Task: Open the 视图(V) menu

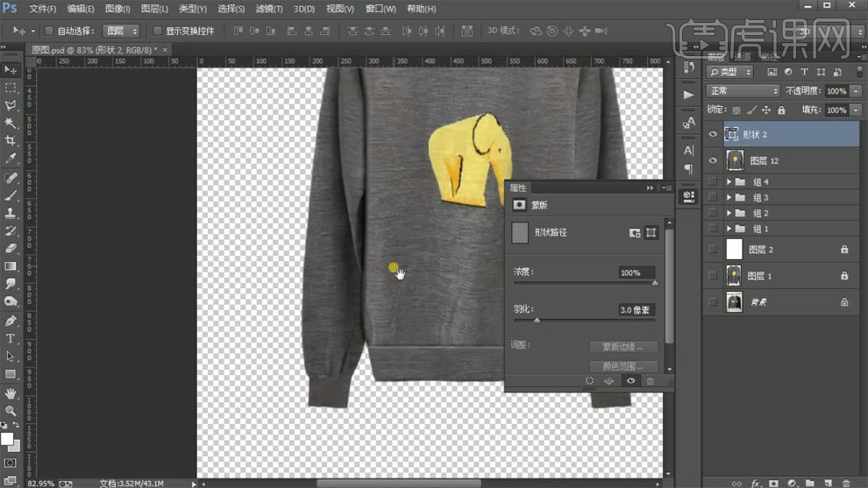Action: click(340, 9)
